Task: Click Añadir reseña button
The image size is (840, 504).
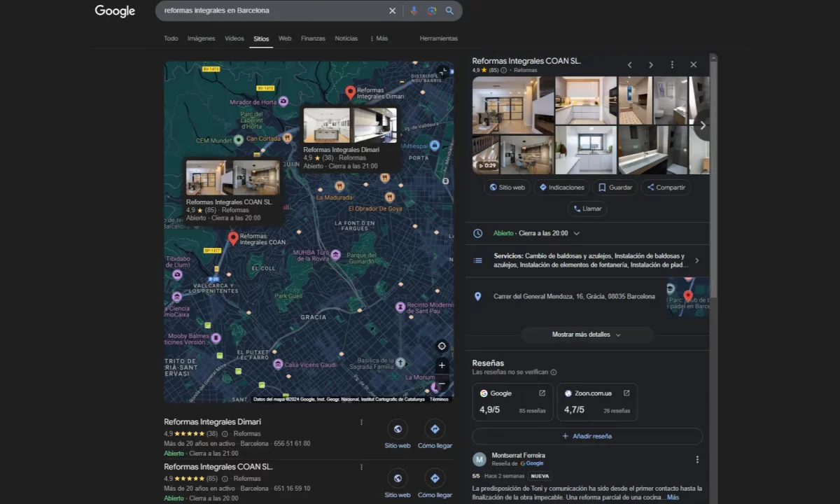Action: 587,436
